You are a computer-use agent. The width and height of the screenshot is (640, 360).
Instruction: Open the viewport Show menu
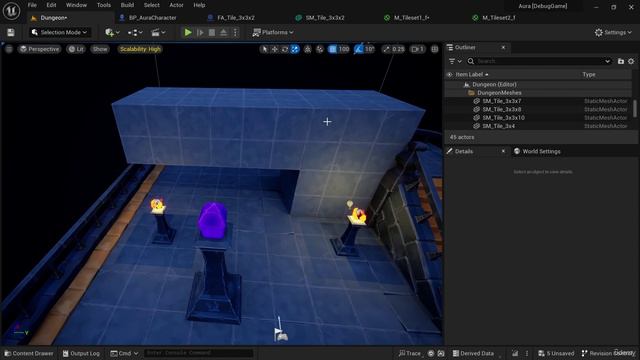point(100,49)
